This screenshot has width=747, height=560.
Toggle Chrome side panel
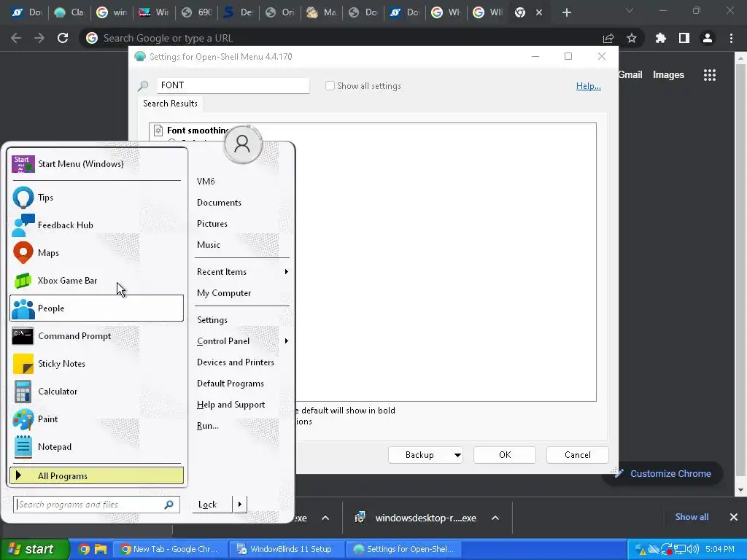pyautogui.click(x=684, y=38)
